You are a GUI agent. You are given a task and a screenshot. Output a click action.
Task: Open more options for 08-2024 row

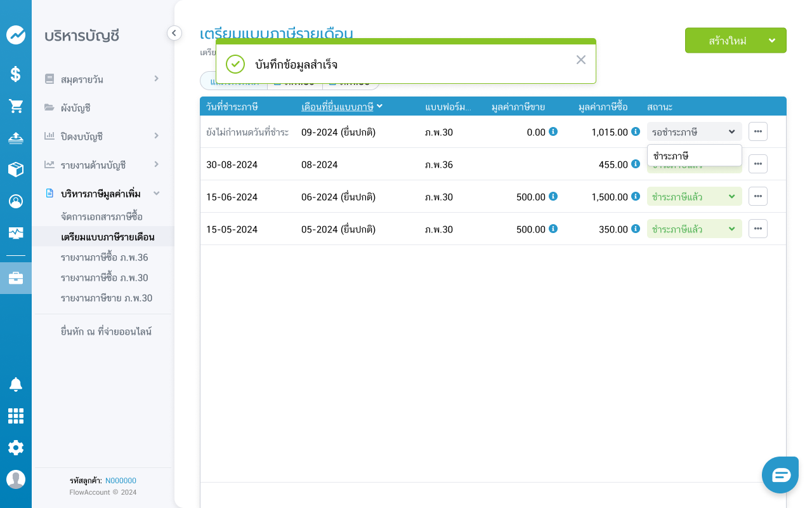758,164
